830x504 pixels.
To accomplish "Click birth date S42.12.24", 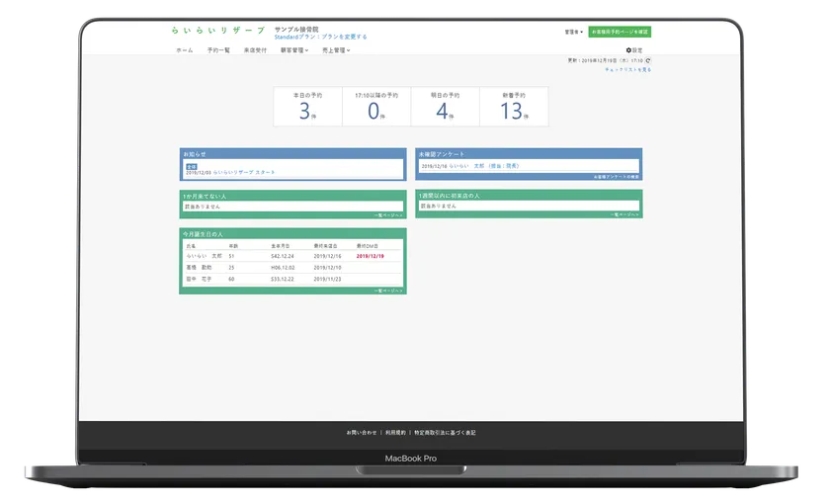I will (283, 256).
